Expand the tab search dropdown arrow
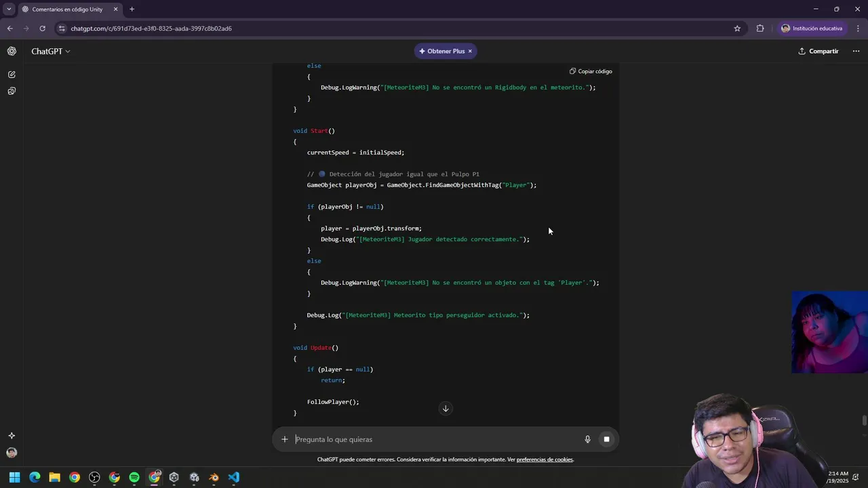Viewport: 868px width, 488px height. [x=9, y=9]
